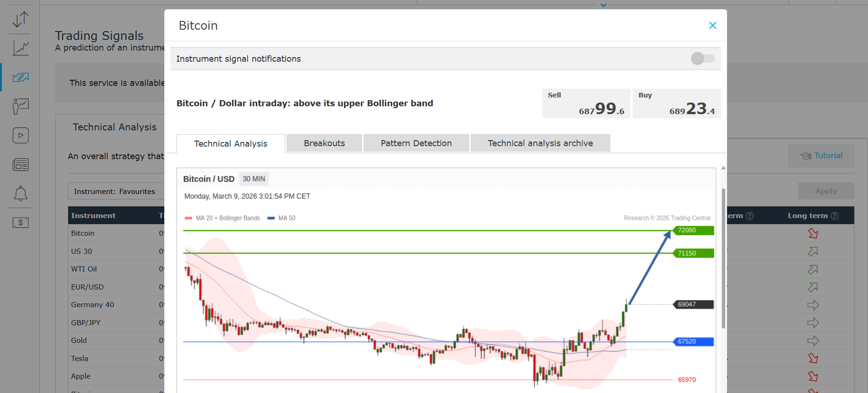Click the 72080 resistance level label
Viewport: 868px width, 393px height.
(x=693, y=230)
